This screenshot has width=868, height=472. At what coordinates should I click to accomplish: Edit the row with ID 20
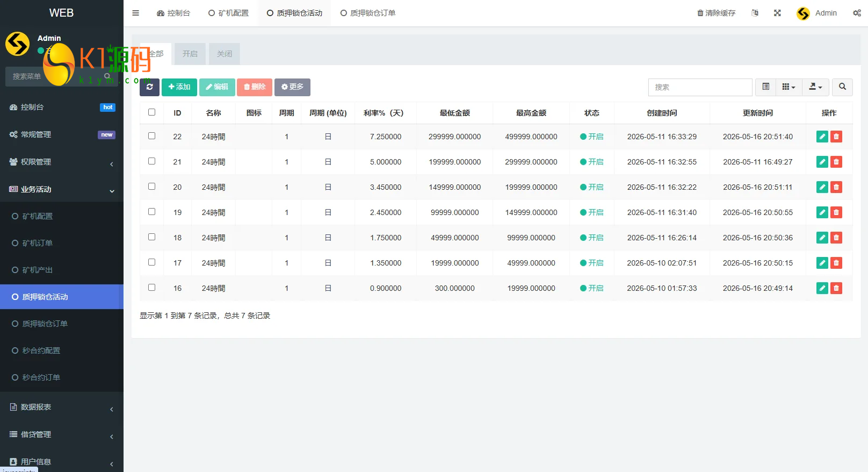[x=822, y=187]
